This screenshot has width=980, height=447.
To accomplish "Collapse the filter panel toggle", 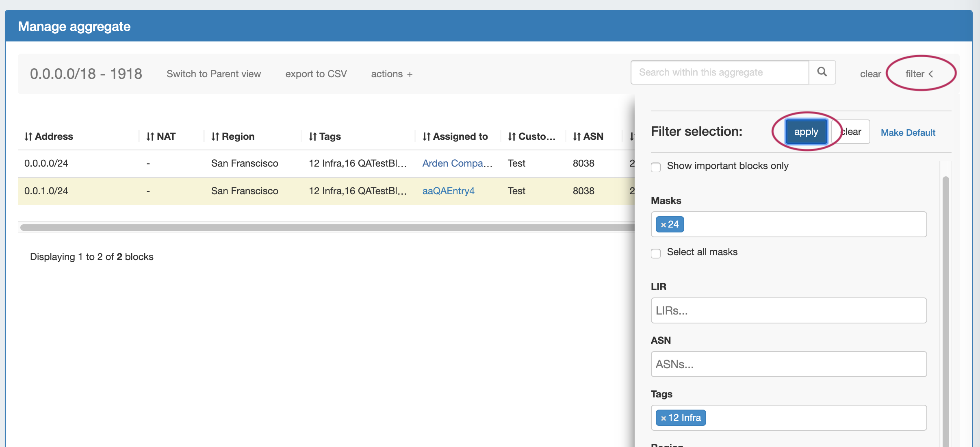I will (919, 74).
